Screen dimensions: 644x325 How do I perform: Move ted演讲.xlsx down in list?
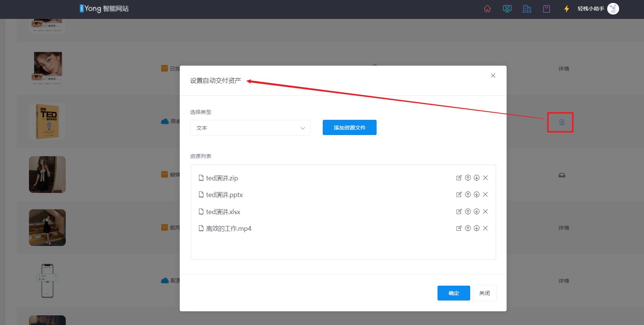pos(477,211)
